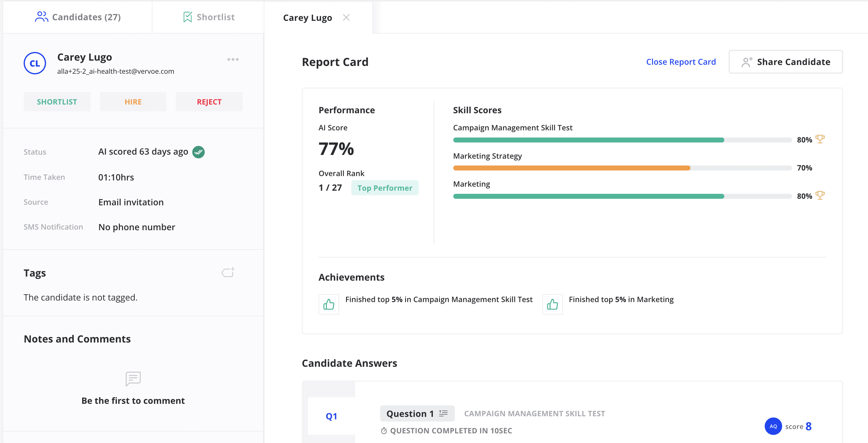Select the Q1 question marker

point(331,416)
